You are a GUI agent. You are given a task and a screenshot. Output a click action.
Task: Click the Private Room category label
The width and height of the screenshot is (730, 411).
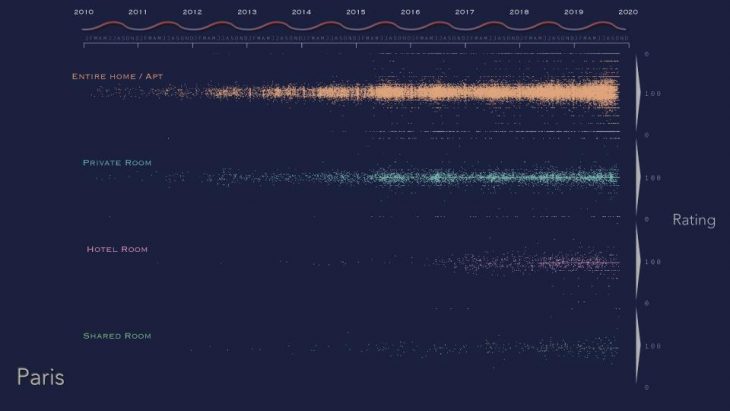coord(117,162)
